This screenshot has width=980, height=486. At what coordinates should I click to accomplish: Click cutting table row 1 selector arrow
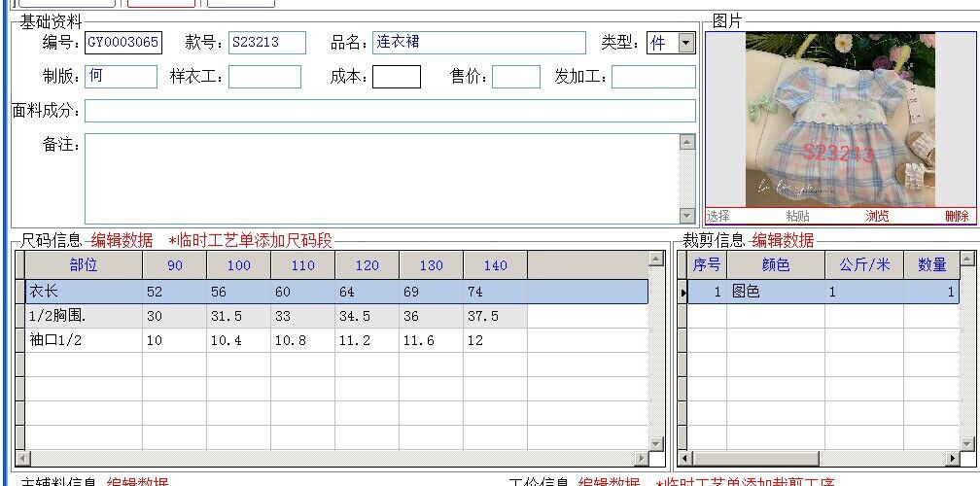point(682,292)
